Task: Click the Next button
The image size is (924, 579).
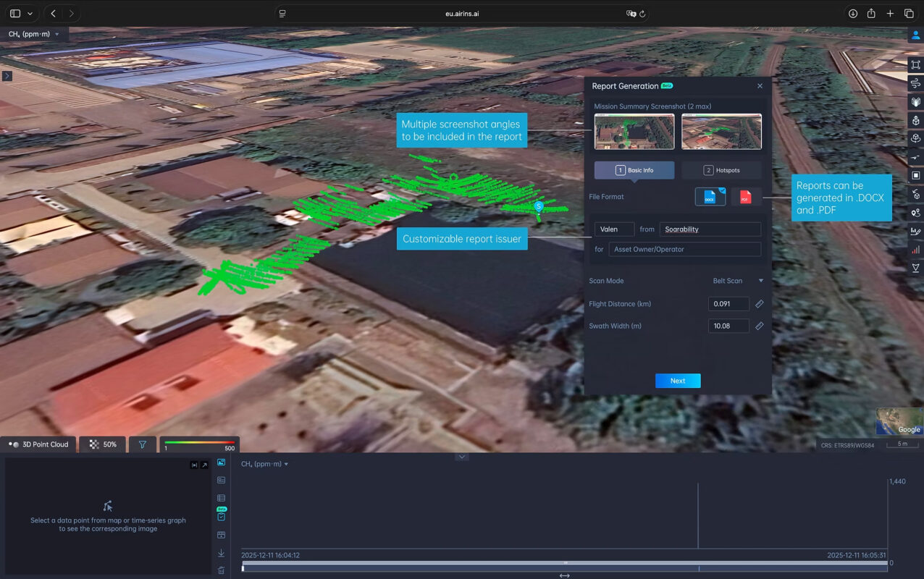Action: (x=678, y=381)
